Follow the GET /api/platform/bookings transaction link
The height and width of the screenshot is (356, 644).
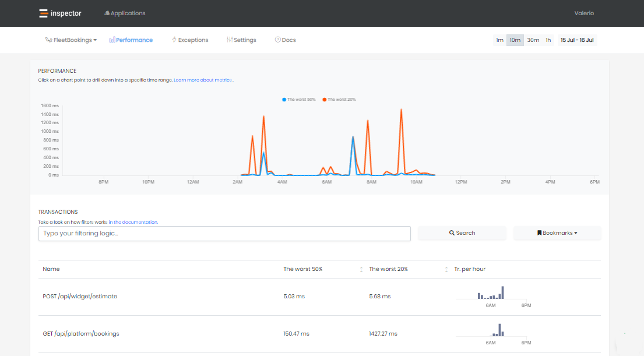(x=80, y=333)
